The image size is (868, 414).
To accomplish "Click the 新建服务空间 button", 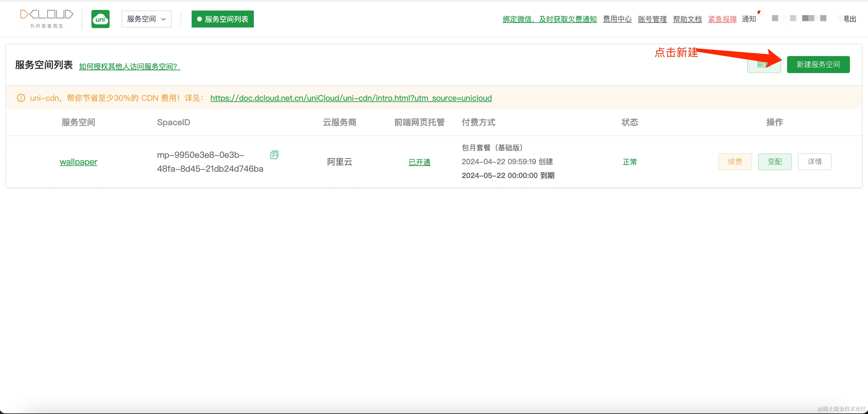I will (819, 64).
